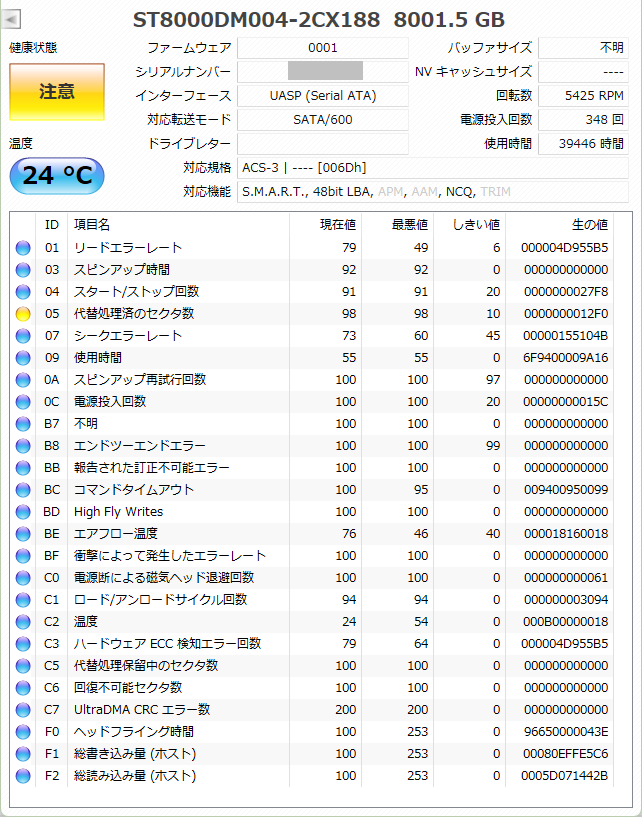Select the C7 row current value 200

(x=345, y=710)
